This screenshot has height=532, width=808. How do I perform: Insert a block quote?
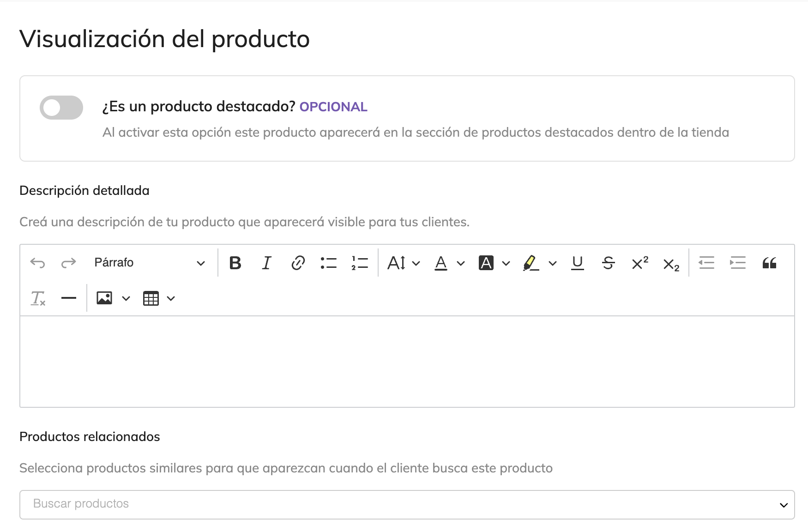click(769, 263)
